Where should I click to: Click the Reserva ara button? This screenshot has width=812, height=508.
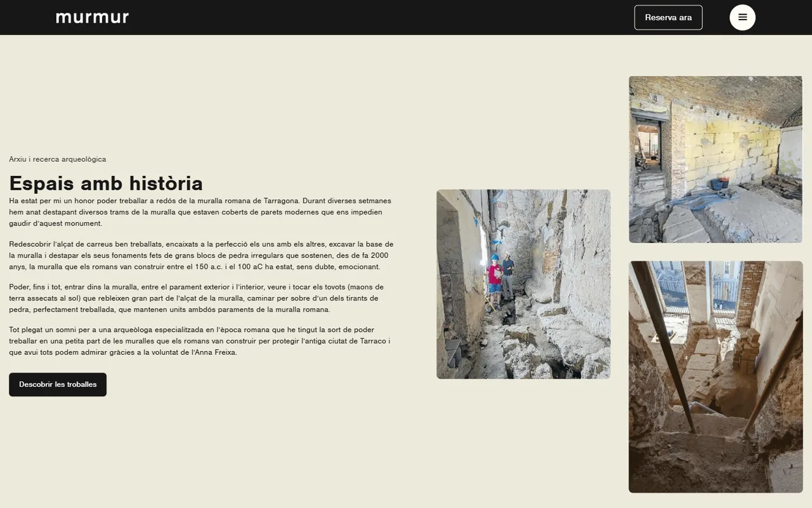668,17
